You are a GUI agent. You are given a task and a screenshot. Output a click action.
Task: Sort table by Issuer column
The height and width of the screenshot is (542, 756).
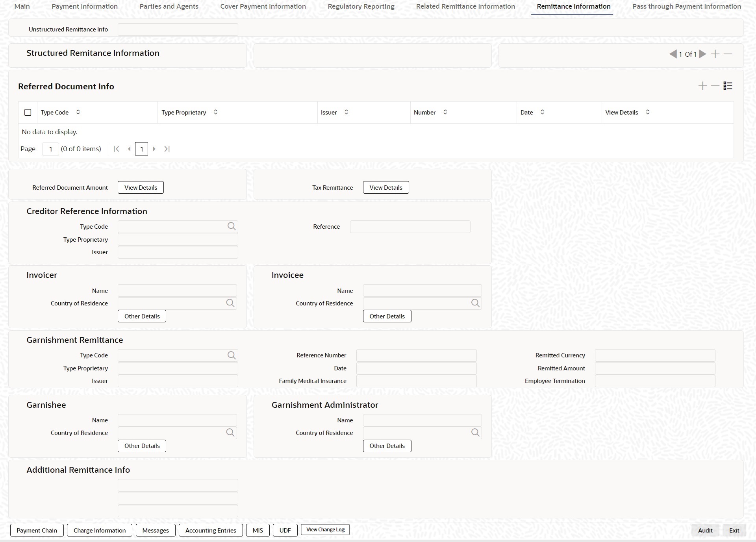[346, 112]
